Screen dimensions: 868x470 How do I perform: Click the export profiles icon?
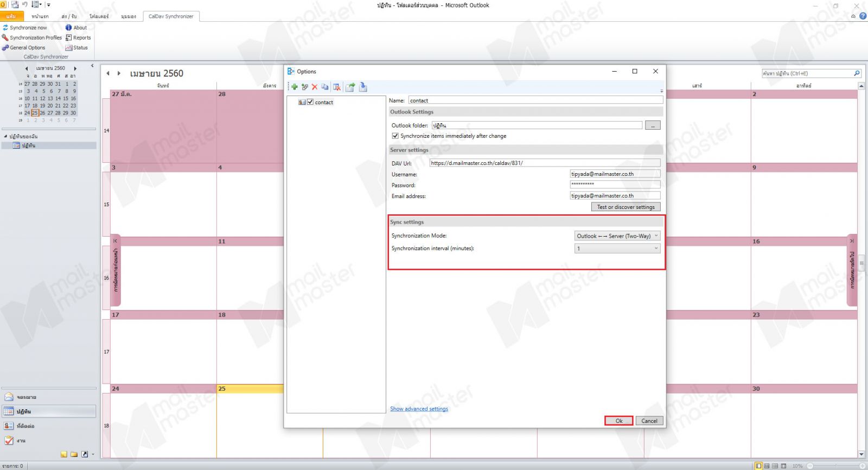click(x=350, y=87)
